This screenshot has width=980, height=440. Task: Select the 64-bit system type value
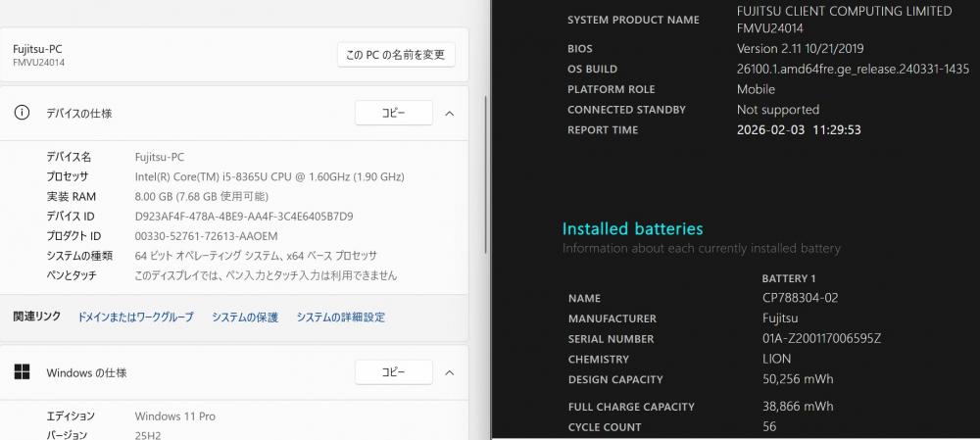[x=256, y=256]
